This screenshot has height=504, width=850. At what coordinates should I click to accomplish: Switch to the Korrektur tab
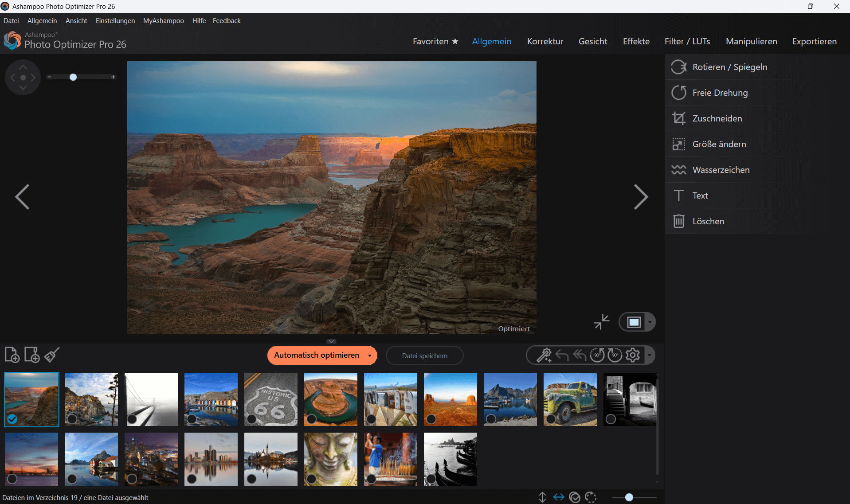click(545, 41)
